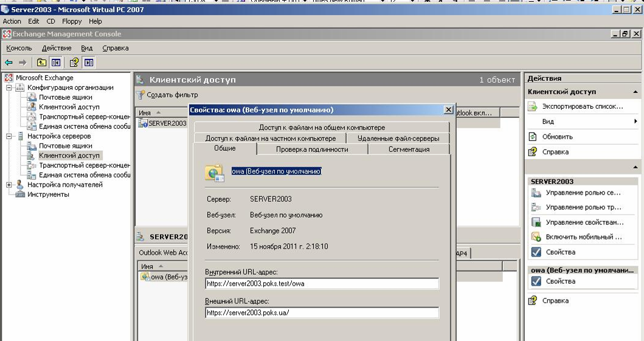Click the Управление свойствам... icon
The image size is (644, 341).
[x=536, y=222]
